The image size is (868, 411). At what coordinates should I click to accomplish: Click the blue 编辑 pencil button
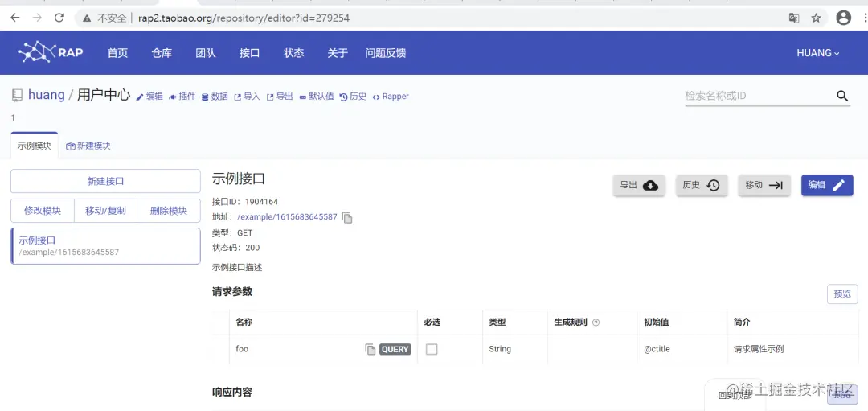tap(827, 186)
